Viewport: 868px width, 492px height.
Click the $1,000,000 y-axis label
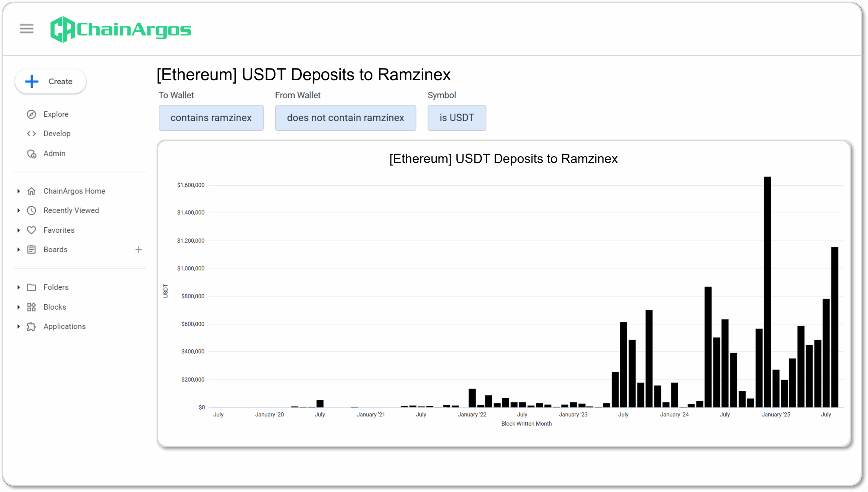click(191, 269)
